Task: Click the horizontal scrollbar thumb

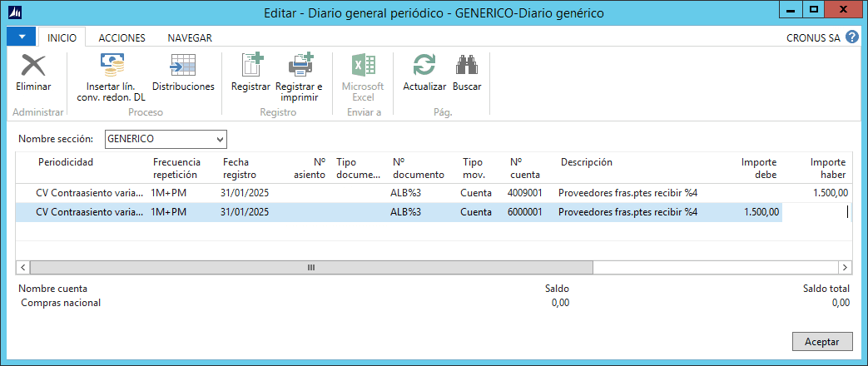Action: 311,268
